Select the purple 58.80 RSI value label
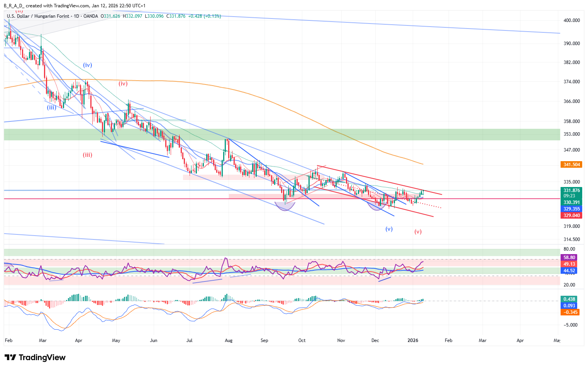The width and height of the screenshot is (588, 369). coord(569,258)
